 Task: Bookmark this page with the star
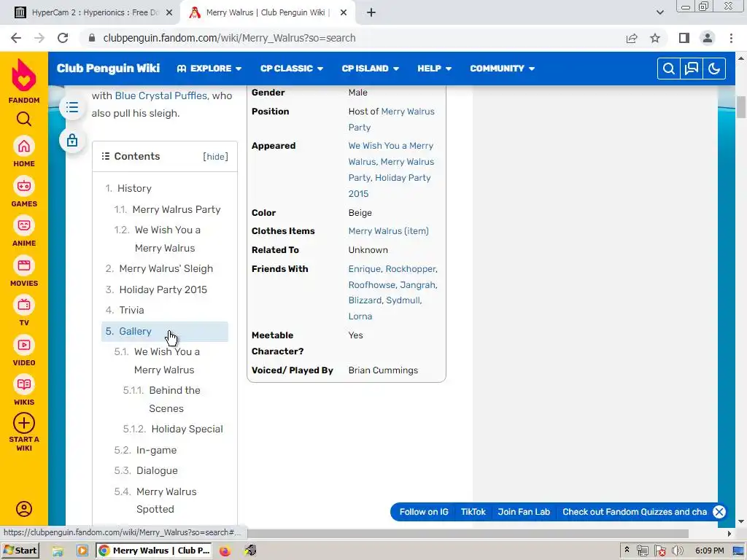(x=655, y=38)
